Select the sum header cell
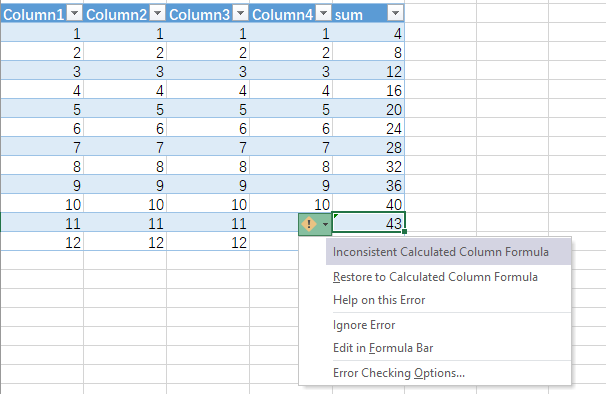This screenshot has height=394, width=606. click(368, 14)
